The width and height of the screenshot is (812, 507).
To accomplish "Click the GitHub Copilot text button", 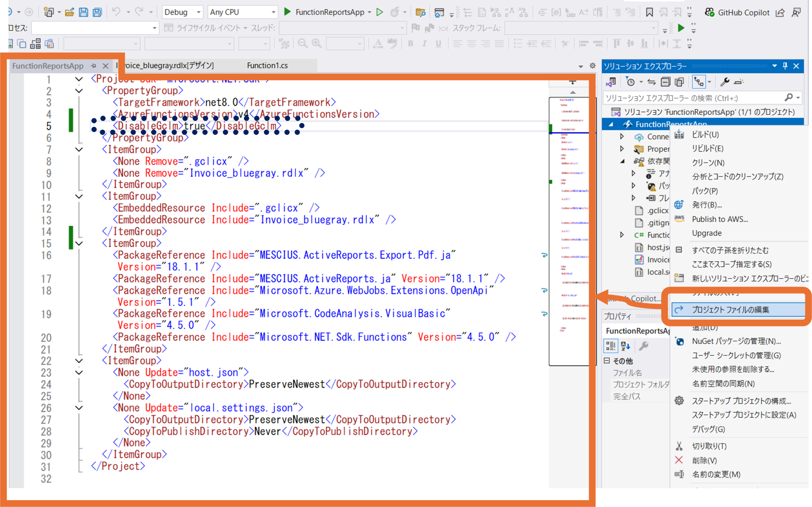I will [x=743, y=12].
